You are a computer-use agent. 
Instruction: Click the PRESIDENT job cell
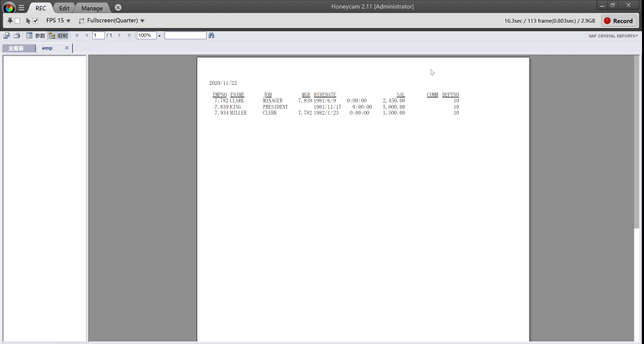275,107
